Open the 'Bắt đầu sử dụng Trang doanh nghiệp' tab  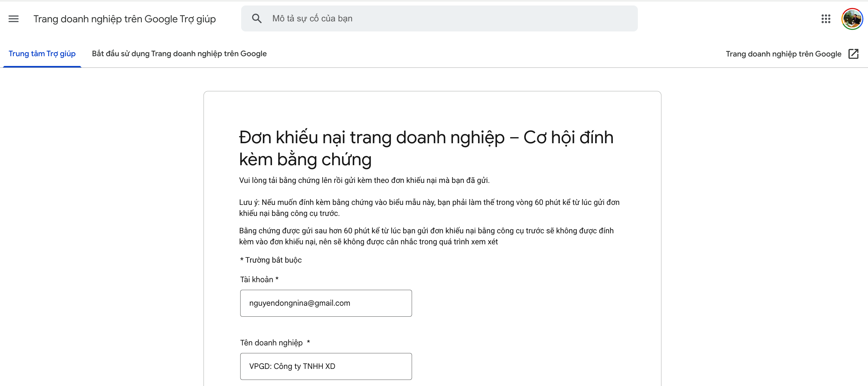(179, 54)
